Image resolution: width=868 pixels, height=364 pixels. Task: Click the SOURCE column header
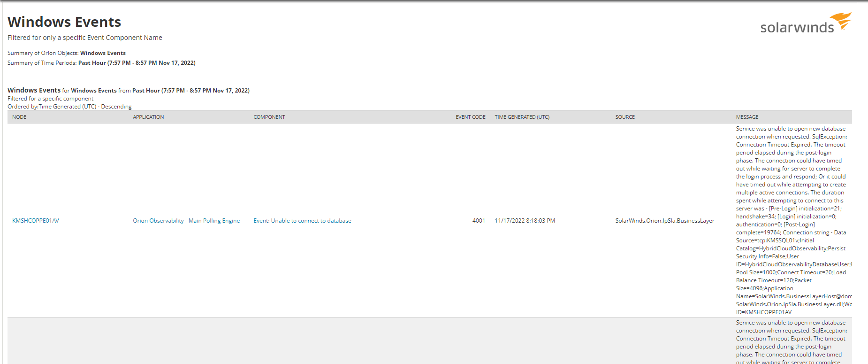pos(625,117)
